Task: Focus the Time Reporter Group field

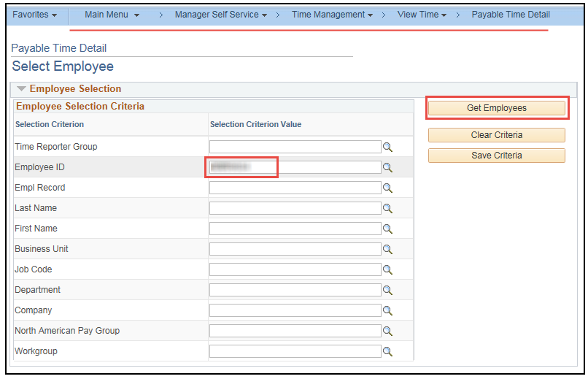Action: click(x=295, y=147)
